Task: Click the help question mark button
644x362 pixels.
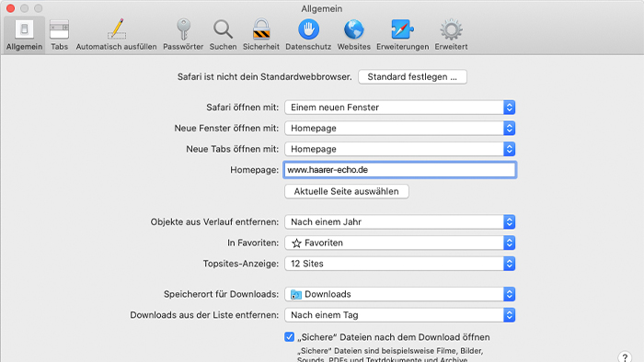Action: [x=625, y=357]
